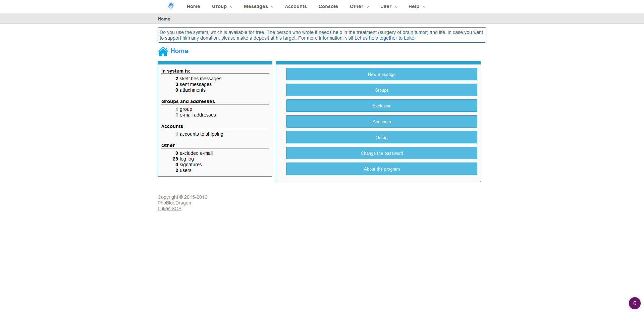Click the Home breadcrumb
Viewport: 644px width, 320px height.
click(x=164, y=19)
